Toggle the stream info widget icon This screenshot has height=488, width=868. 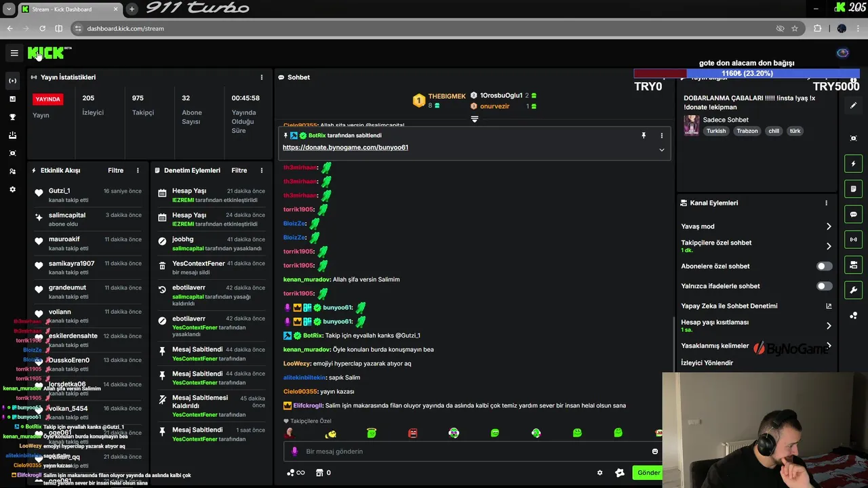coord(853,265)
